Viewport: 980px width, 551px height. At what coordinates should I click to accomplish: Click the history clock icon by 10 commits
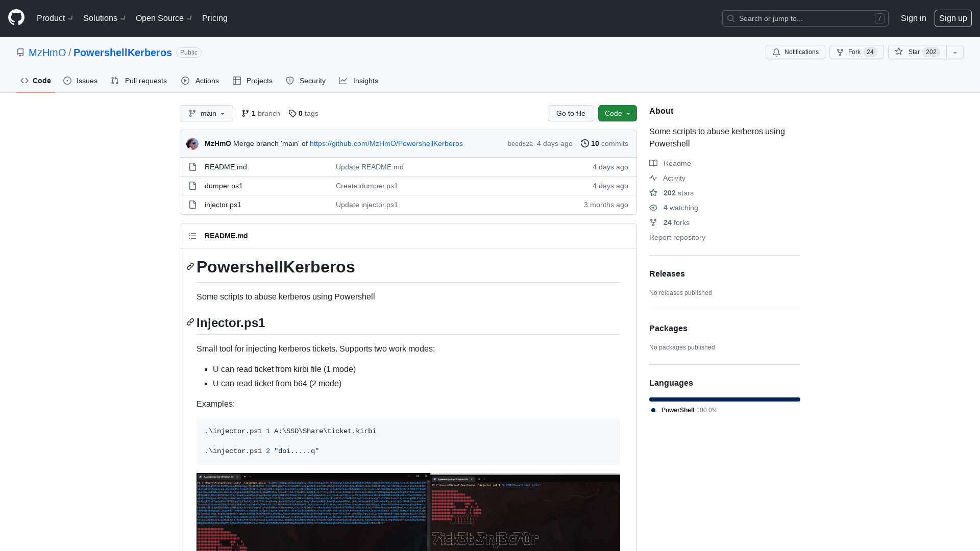click(x=585, y=143)
